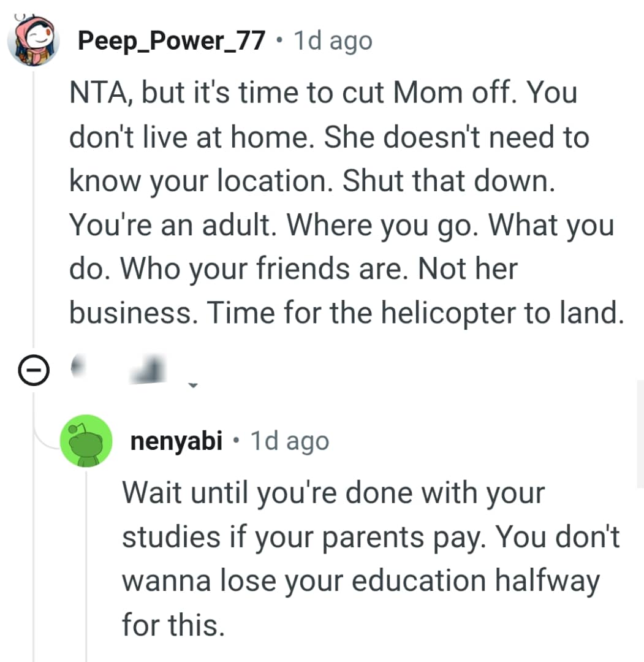Visit nenyabi's profile via username
Viewport: 644px width, 662px height.
tap(176, 441)
